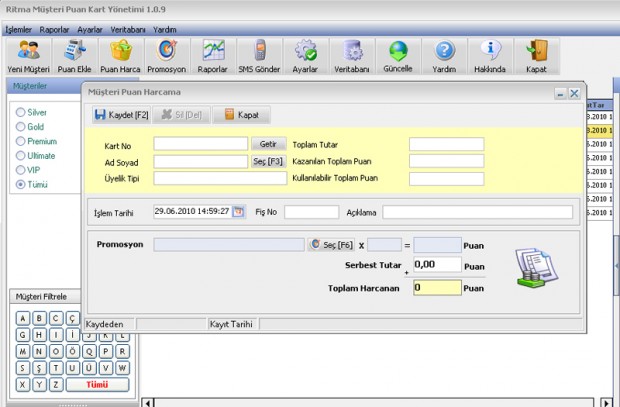Click the Kapat door icon in main toolbar

click(x=536, y=57)
